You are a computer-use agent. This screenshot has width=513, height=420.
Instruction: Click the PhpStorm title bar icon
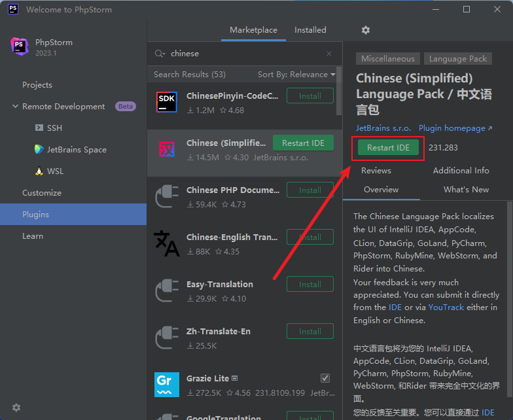tap(13, 9)
